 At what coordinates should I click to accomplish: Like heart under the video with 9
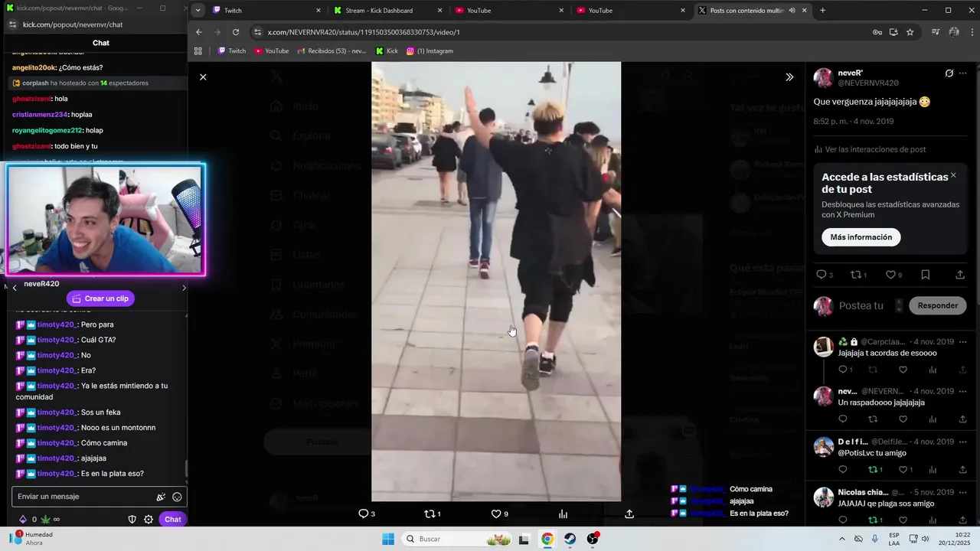(x=499, y=514)
